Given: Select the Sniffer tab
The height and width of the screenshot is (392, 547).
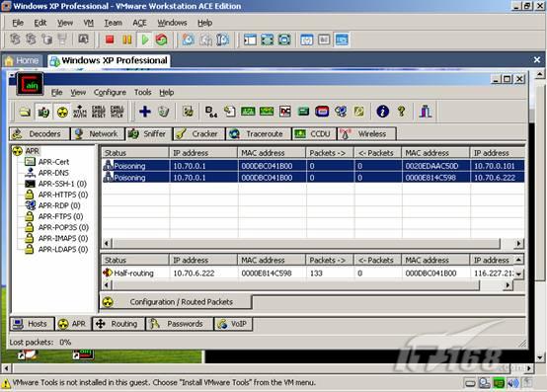Looking at the screenshot, I should pos(149,134).
